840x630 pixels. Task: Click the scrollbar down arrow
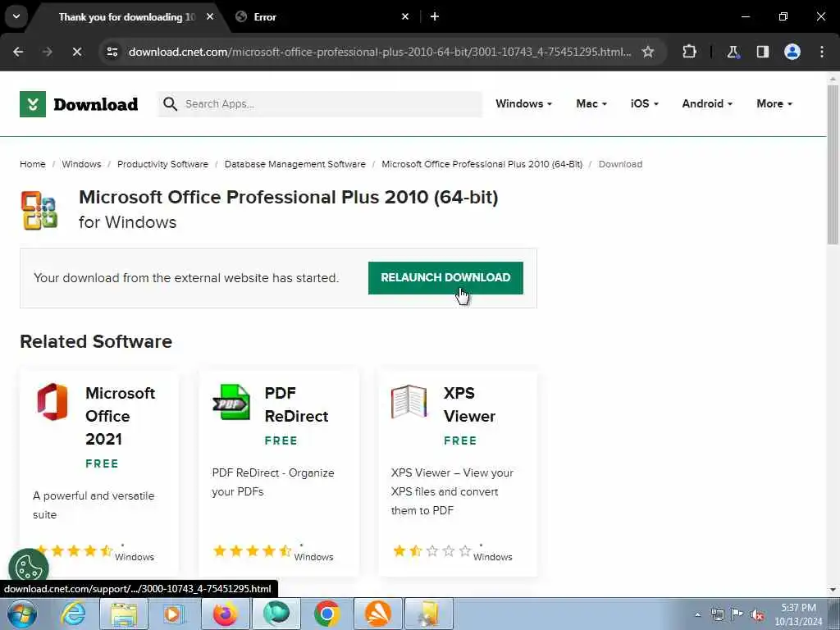pos(833,589)
